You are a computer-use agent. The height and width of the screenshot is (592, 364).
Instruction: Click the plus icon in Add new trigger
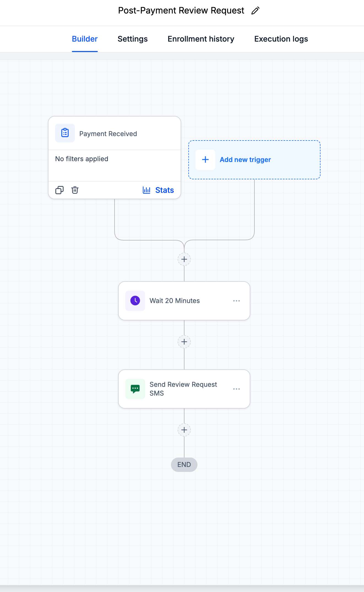[205, 160]
